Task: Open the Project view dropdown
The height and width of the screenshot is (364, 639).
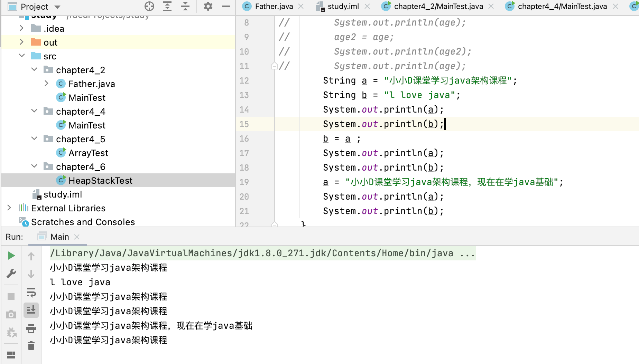Action: (57, 7)
